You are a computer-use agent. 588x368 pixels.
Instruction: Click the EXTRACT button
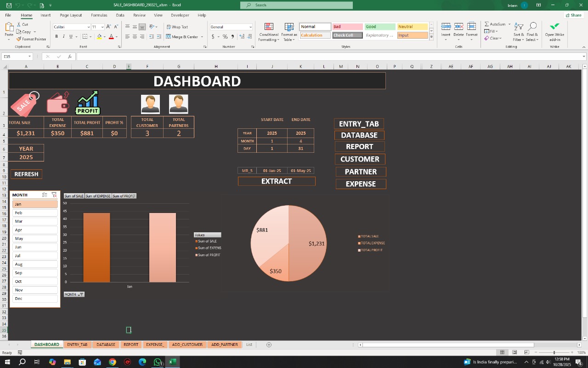tap(276, 181)
